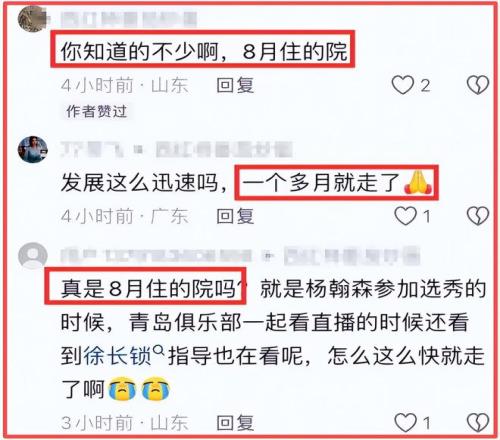The height and width of the screenshot is (440, 500).
Task: Open the second commenter's avatar with a woman
Action: click(33, 149)
